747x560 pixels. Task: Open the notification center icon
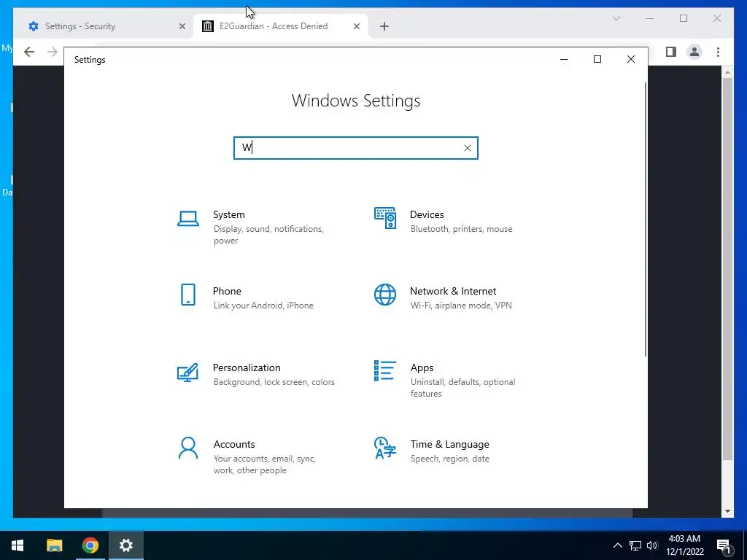coord(724,546)
